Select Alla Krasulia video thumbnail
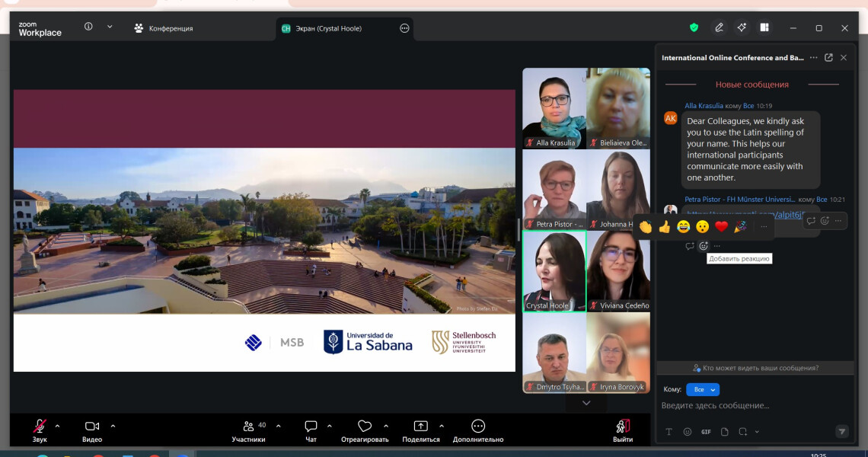 coord(554,108)
